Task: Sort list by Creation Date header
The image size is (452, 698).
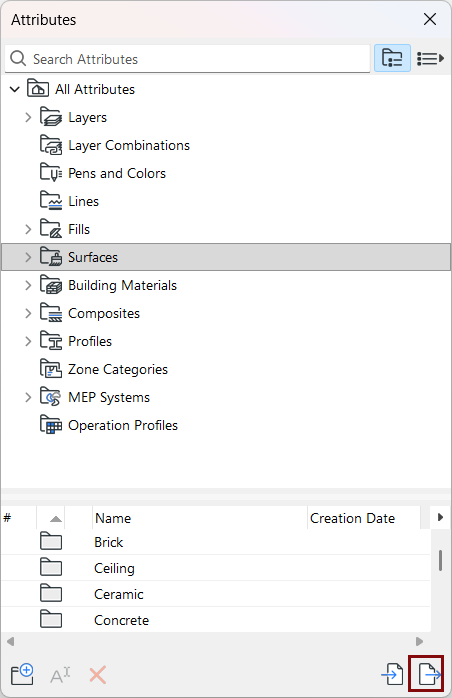Action: [364, 518]
